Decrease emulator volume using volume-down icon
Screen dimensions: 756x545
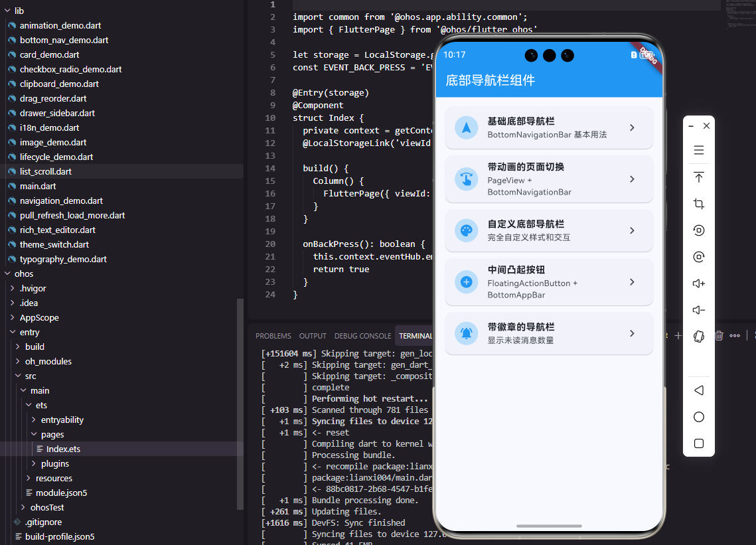click(x=698, y=310)
